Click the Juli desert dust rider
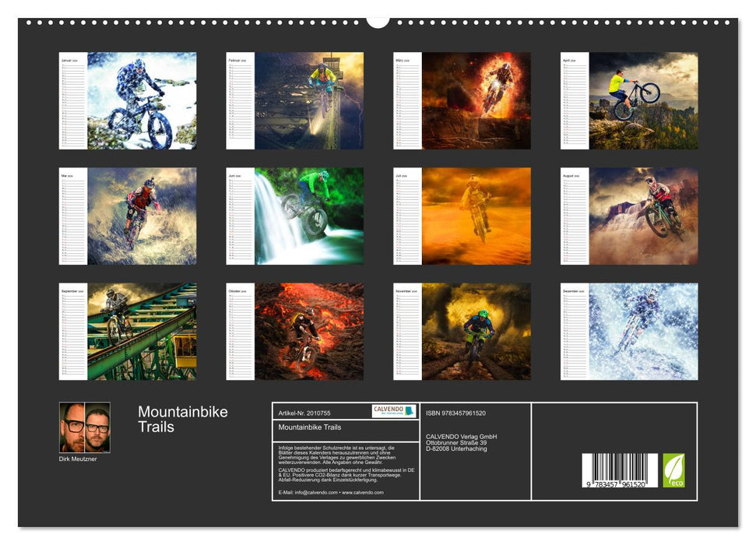Viewport: 756px width, 545px height. (x=476, y=216)
